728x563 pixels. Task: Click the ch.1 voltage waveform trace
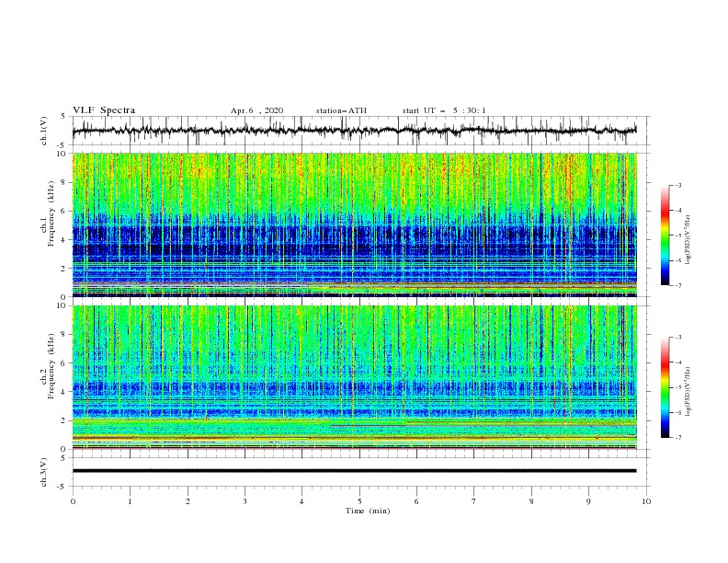354,131
